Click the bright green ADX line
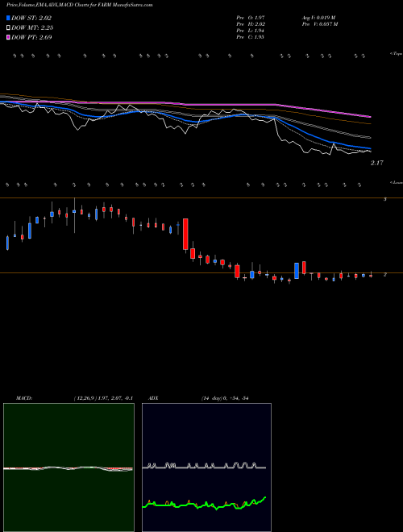 pyautogui.click(x=204, y=505)
